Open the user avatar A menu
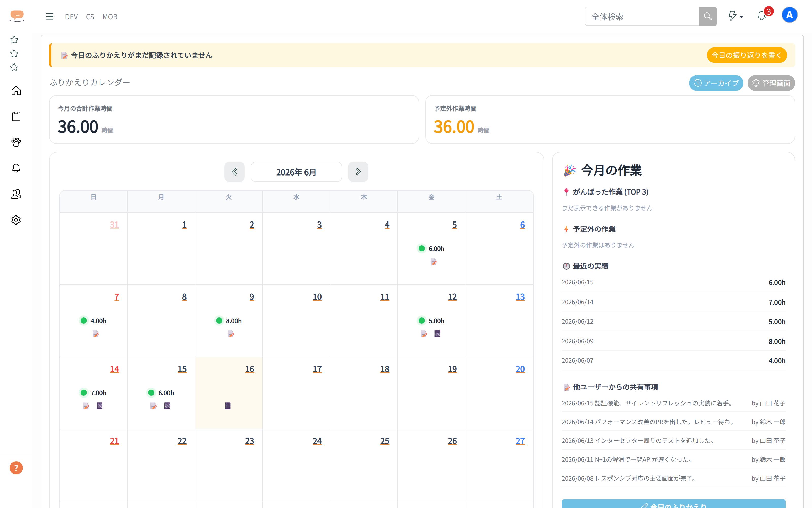The width and height of the screenshot is (812, 508). click(789, 15)
